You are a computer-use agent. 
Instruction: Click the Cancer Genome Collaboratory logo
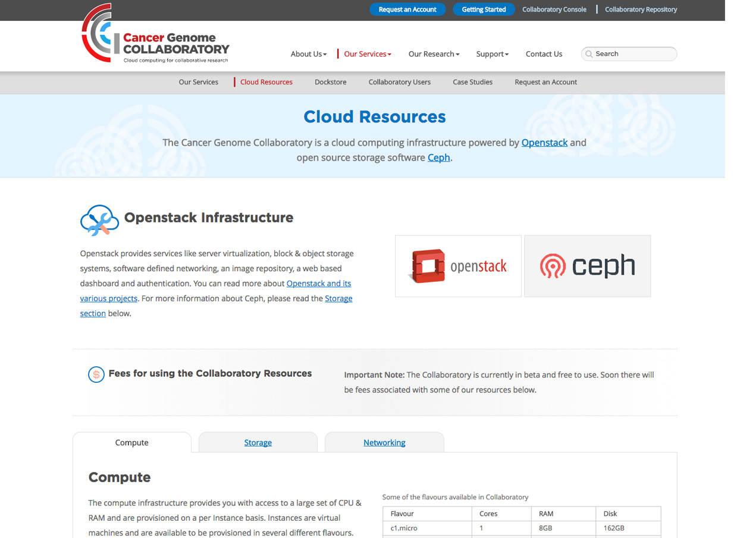[155, 34]
